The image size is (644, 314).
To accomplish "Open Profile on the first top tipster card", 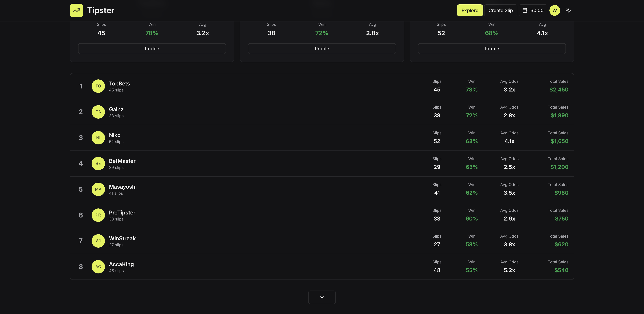I will [152, 48].
